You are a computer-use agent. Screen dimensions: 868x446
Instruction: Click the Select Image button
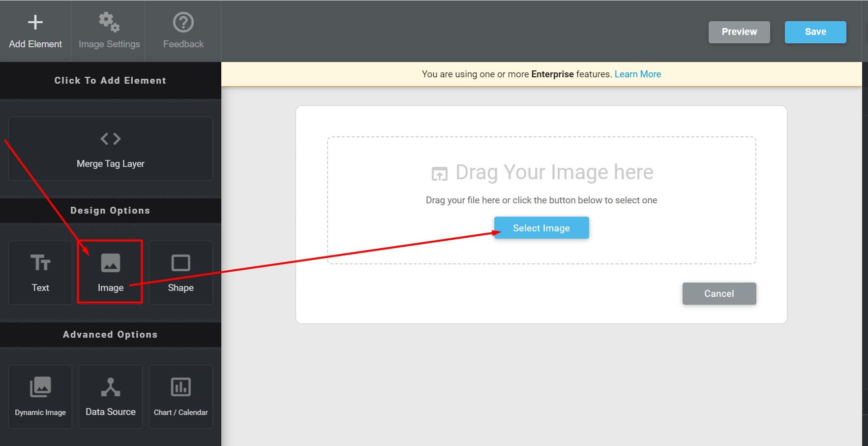(541, 228)
